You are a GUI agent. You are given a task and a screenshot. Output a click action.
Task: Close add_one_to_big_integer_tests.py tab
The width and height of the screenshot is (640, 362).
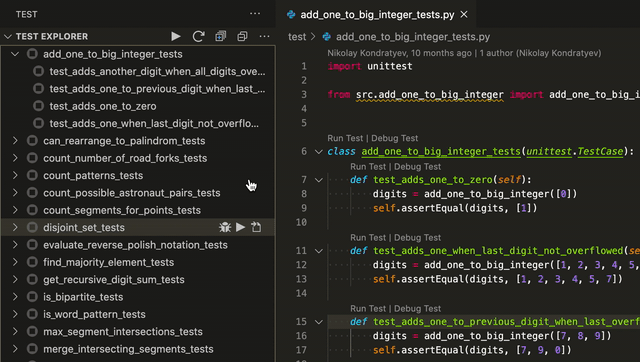(464, 15)
